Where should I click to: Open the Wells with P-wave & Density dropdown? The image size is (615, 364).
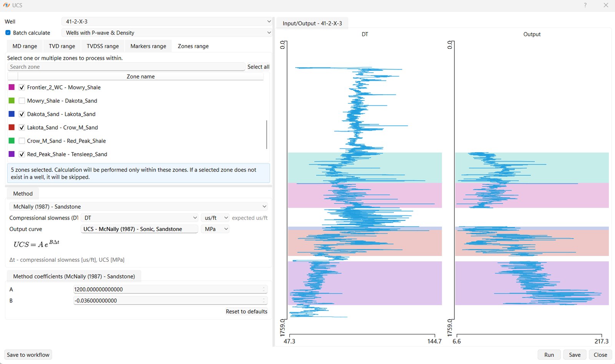pyautogui.click(x=167, y=33)
